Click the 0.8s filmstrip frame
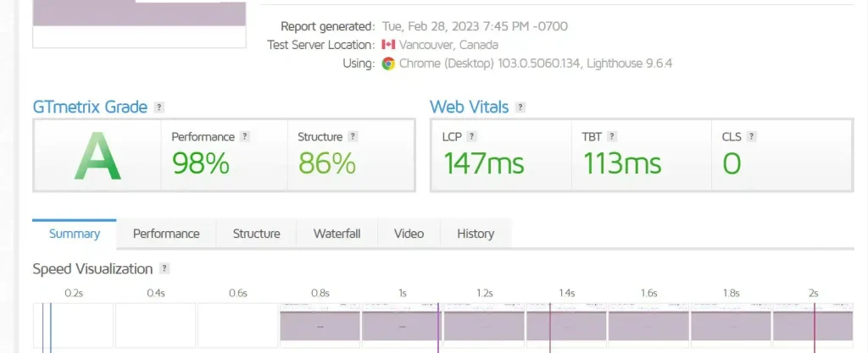This screenshot has height=353, width=868. coord(320,325)
